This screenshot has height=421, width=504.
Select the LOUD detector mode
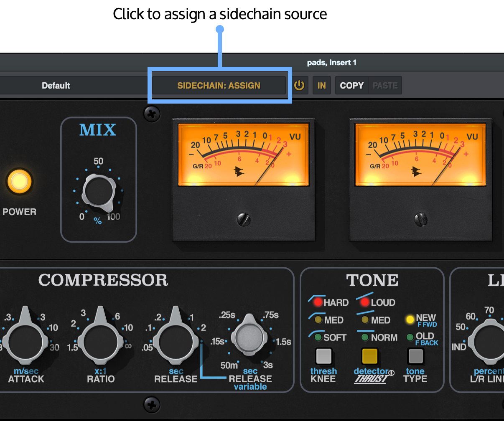click(x=364, y=302)
